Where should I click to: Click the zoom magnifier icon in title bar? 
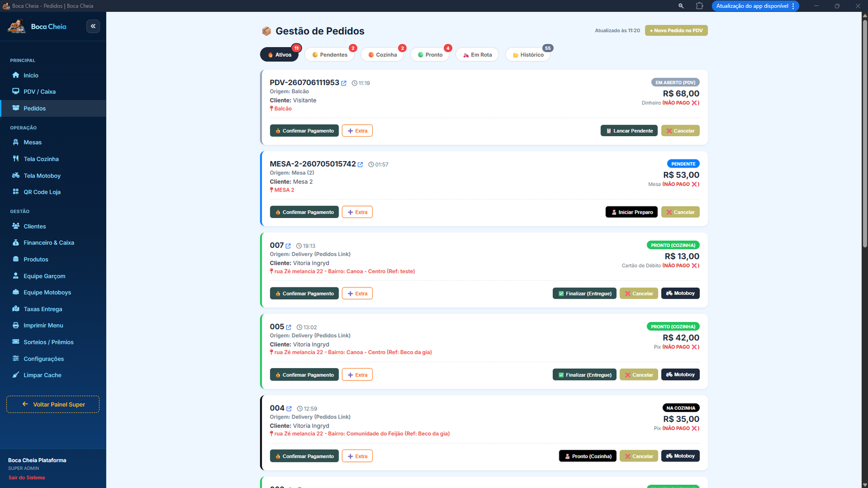681,6
